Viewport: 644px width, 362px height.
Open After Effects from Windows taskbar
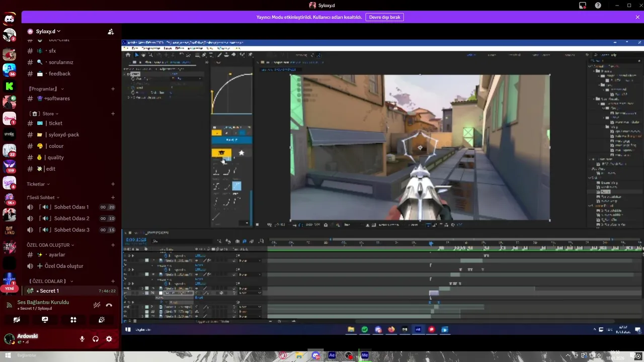click(332, 355)
